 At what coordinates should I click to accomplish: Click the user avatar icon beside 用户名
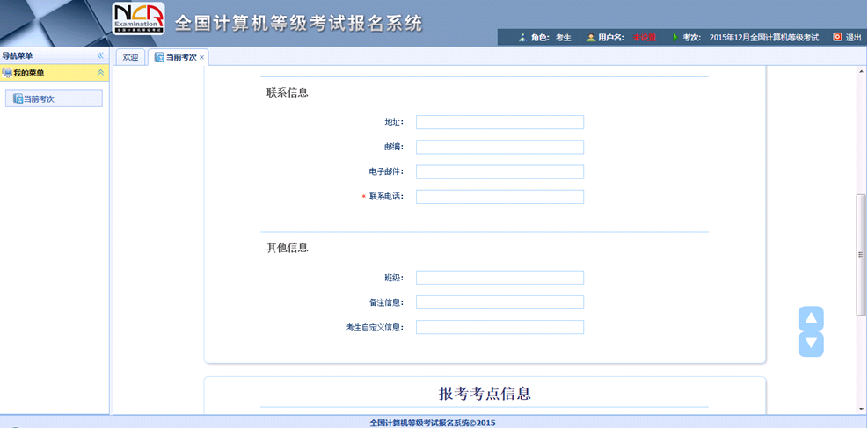tap(591, 38)
